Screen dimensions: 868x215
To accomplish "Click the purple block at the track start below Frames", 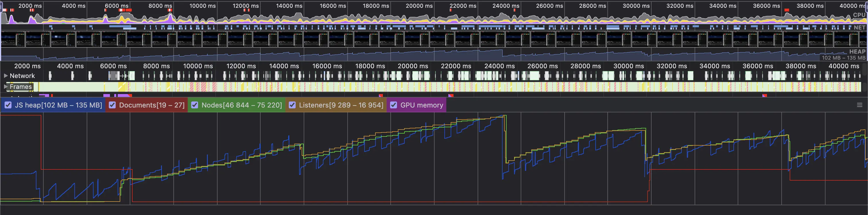I will point(44,96).
